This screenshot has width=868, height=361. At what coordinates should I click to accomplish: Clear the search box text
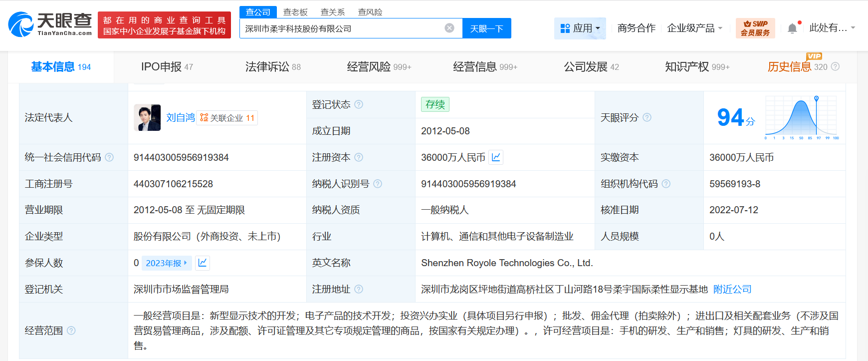pos(449,28)
